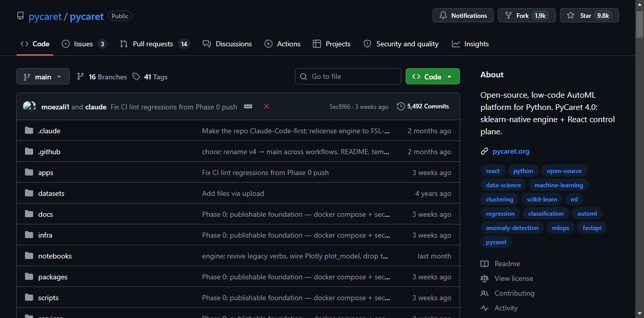The height and width of the screenshot is (318, 644).
Task: Open the Pull requests tab
Action: click(155, 44)
